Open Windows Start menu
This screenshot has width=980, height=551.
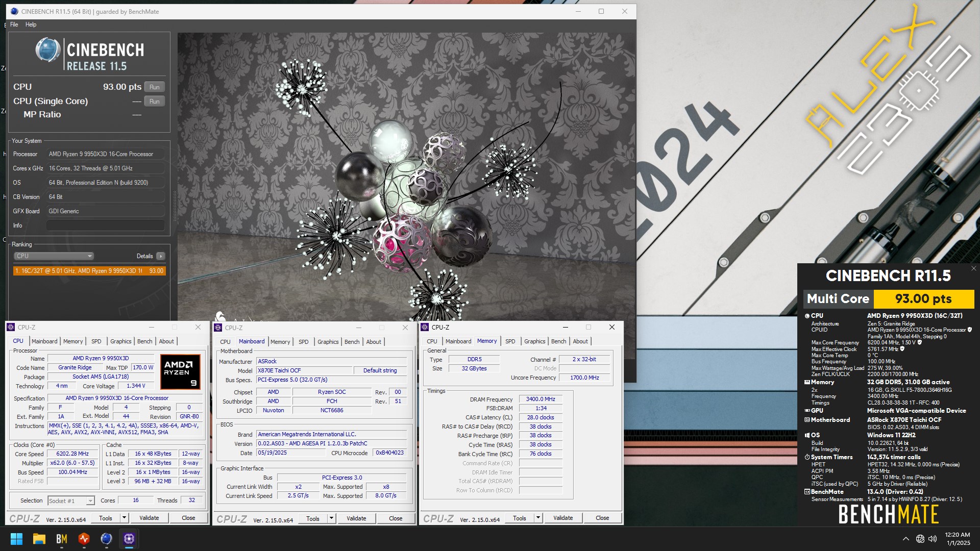coord(16,539)
